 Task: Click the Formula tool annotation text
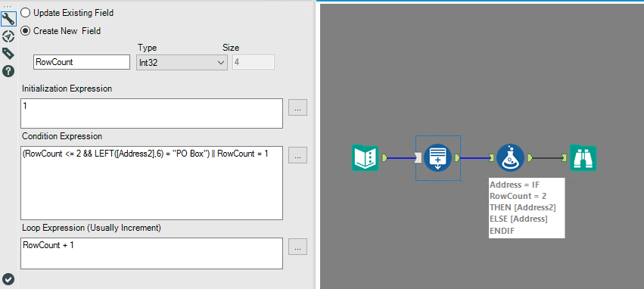tap(527, 208)
